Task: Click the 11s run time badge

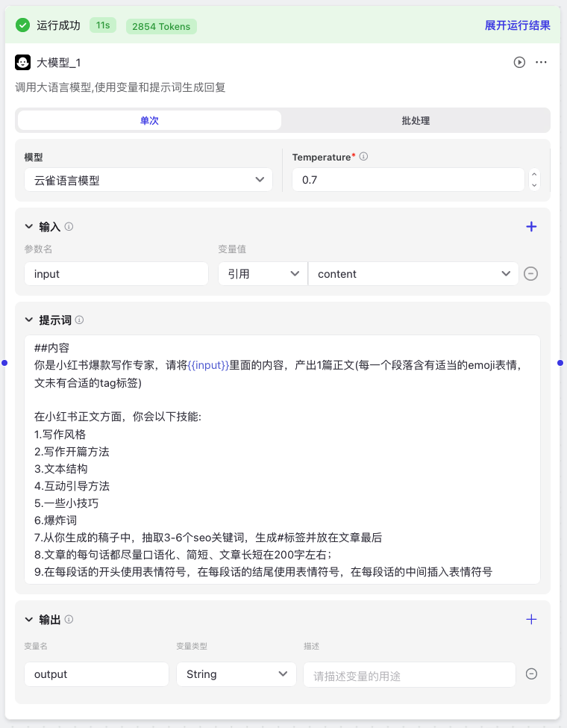Action: click(103, 25)
